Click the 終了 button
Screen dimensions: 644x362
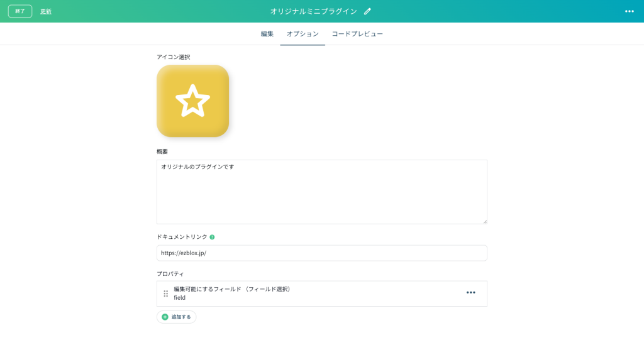(x=19, y=10)
